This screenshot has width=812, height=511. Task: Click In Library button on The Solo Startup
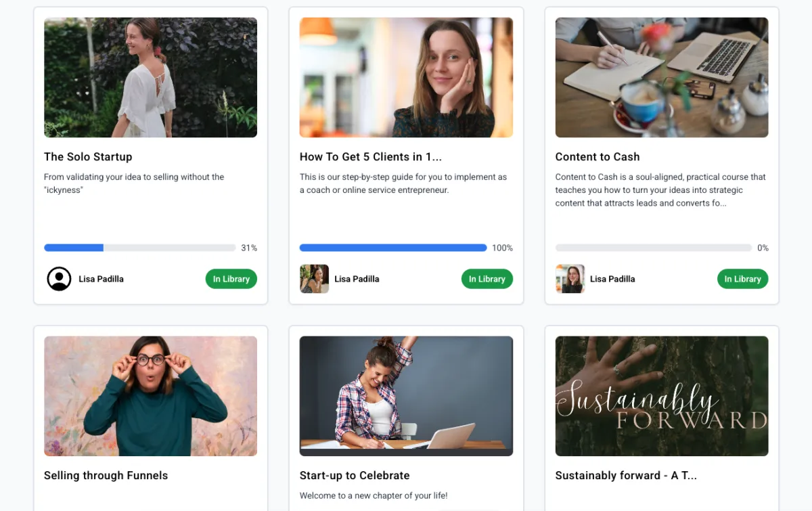[231, 279]
